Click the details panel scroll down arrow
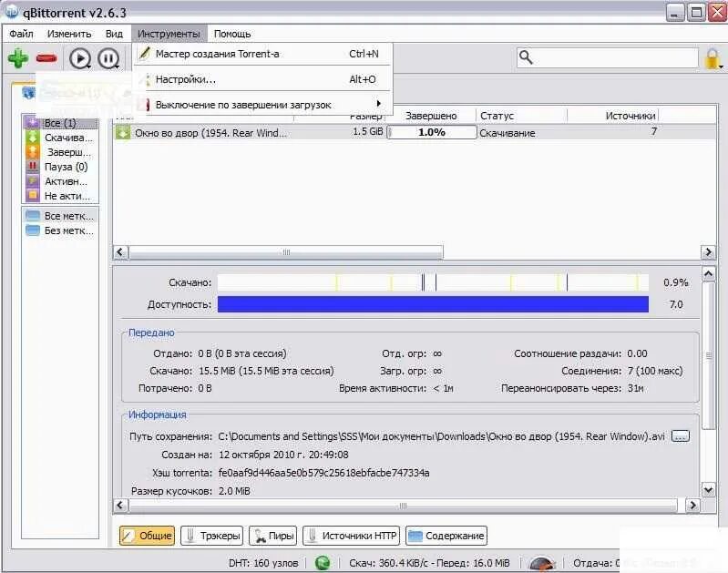Image resolution: width=728 pixels, height=573 pixels. tap(709, 489)
